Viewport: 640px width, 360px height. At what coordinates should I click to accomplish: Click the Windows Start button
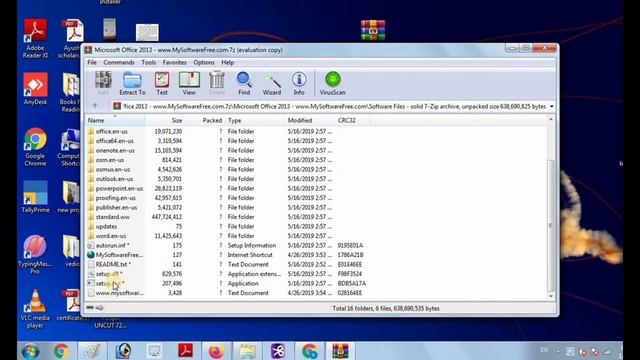31,351
